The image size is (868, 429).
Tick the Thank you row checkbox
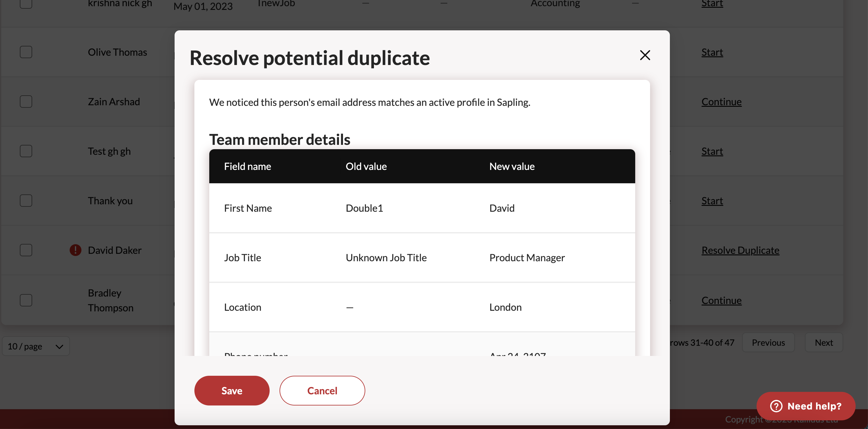point(26,201)
